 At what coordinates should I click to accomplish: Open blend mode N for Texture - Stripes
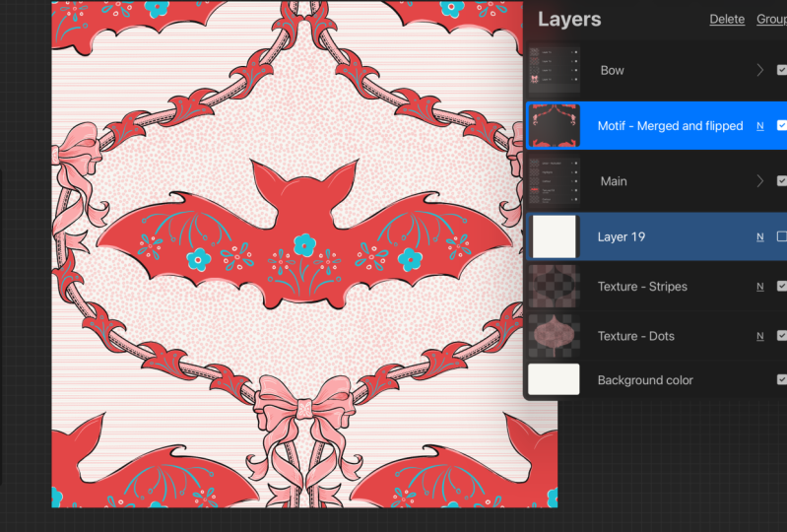pyautogui.click(x=759, y=287)
